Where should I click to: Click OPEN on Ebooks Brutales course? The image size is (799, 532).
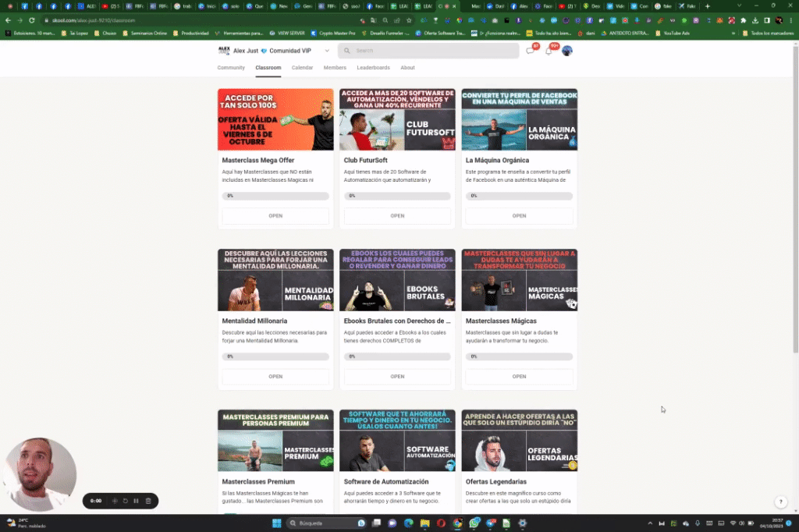coord(397,377)
